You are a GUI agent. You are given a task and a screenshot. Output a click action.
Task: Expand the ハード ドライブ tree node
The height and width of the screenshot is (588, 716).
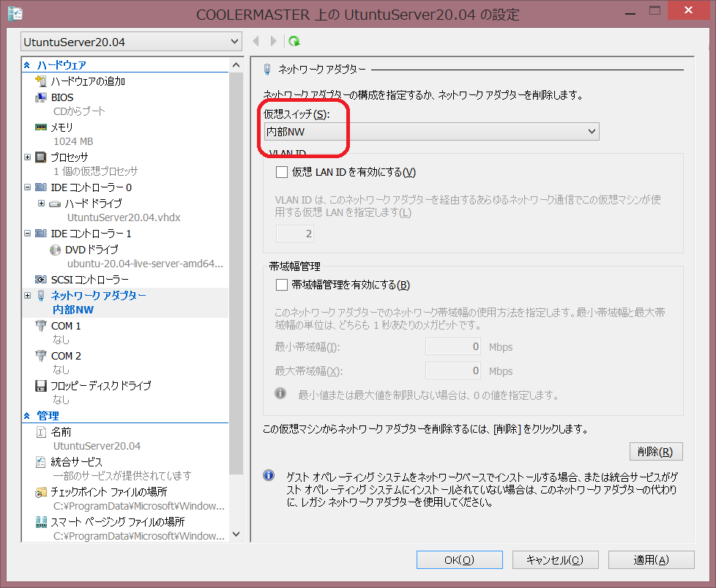[42, 204]
